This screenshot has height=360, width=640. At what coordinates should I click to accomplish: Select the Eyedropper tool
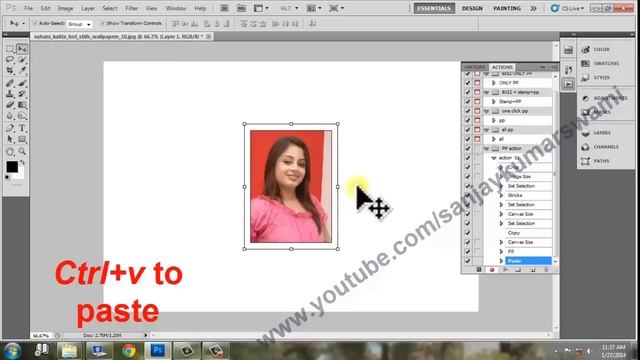22,71
